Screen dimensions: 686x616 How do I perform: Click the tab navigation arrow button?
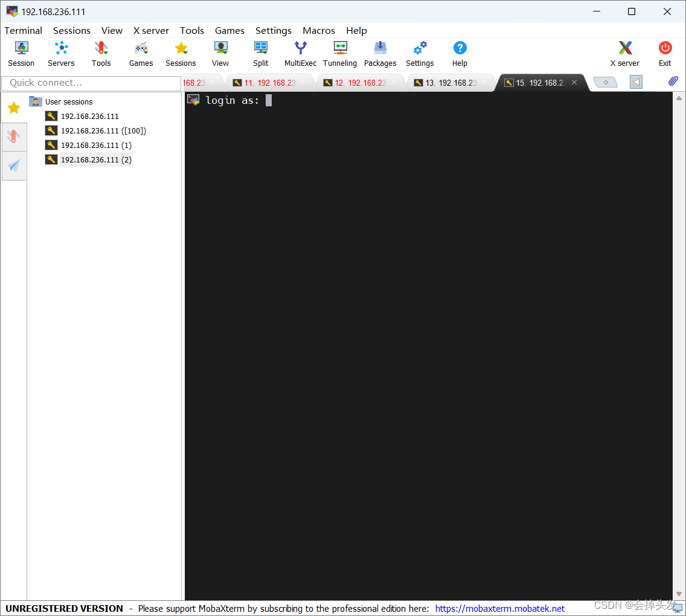(635, 82)
